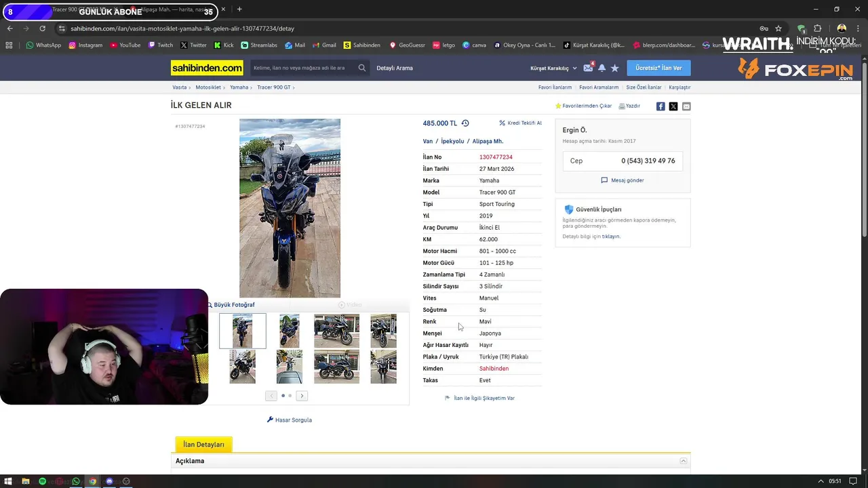Open canva bookmark

point(474,45)
